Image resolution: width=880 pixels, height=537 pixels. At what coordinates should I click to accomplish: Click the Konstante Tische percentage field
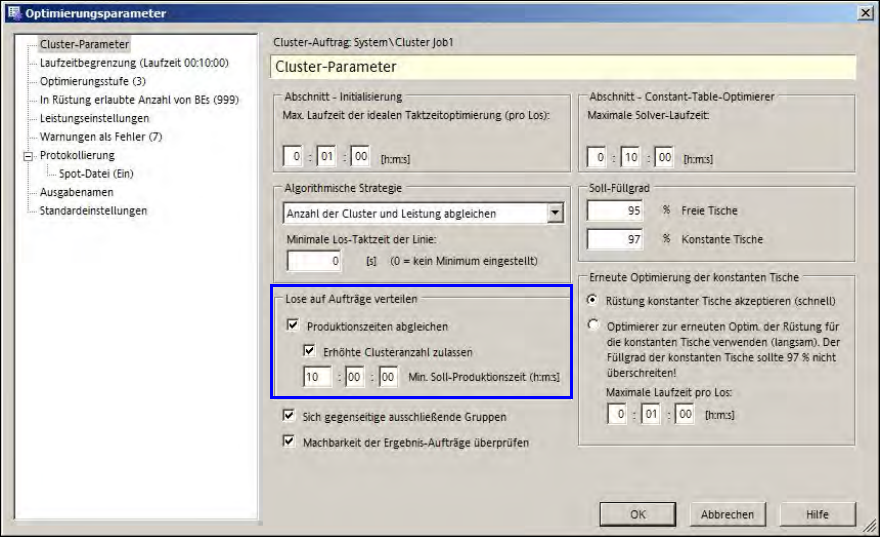[615, 240]
